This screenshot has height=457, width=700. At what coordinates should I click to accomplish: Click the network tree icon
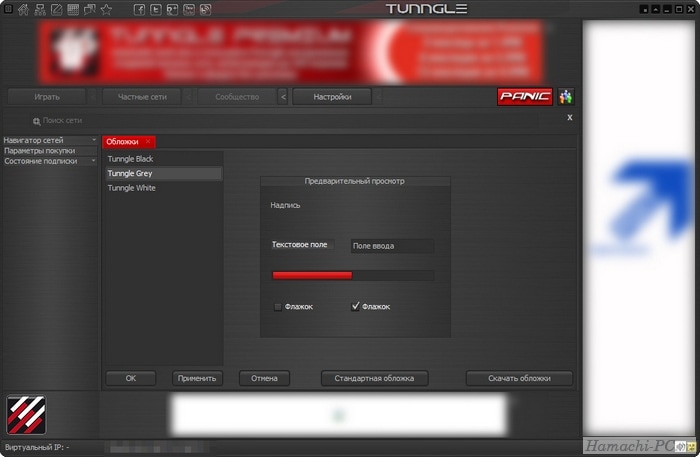[40, 9]
